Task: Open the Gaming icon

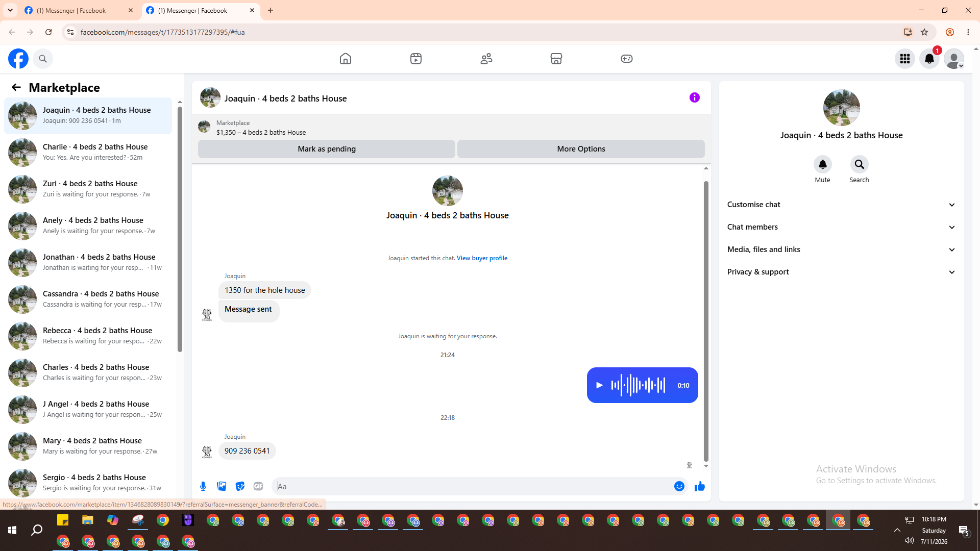Action: coord(627,59)
